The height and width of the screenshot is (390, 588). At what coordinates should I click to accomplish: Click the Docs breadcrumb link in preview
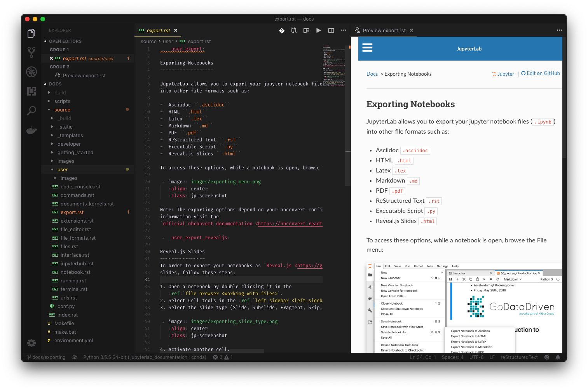click(x=372, y=74)
